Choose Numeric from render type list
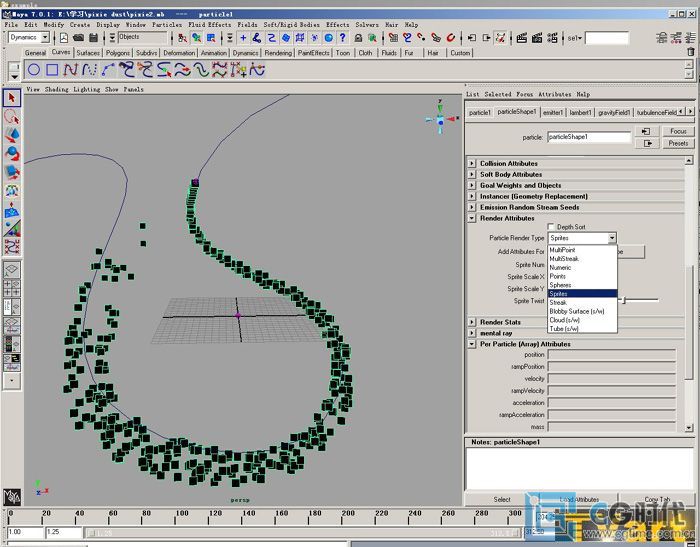 click(x=582, y=267)
